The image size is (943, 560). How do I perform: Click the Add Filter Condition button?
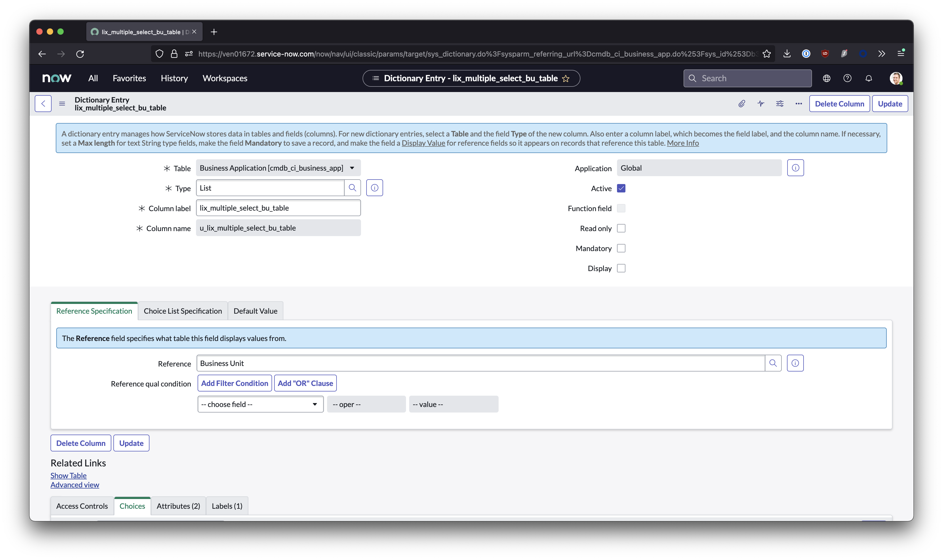pos(234,383)
